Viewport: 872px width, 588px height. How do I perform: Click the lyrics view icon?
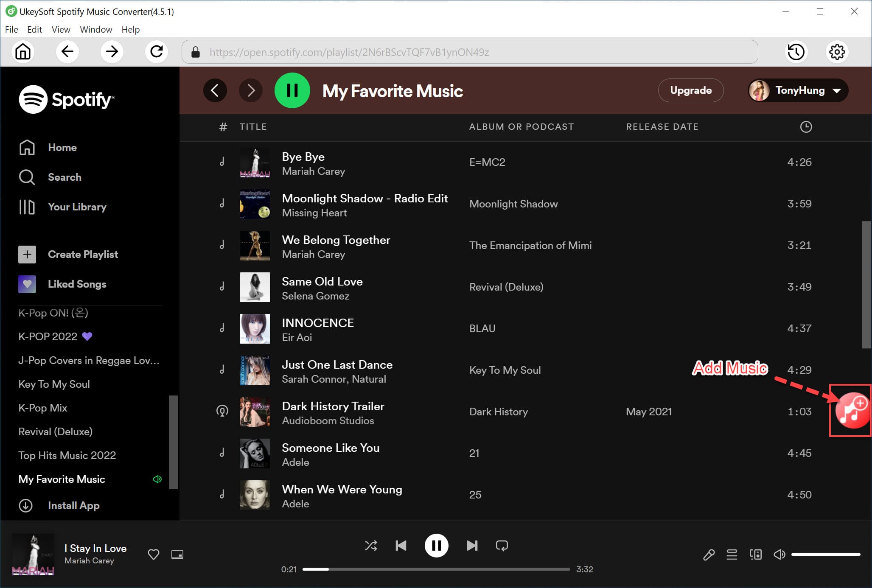click(x=709, y=554)
